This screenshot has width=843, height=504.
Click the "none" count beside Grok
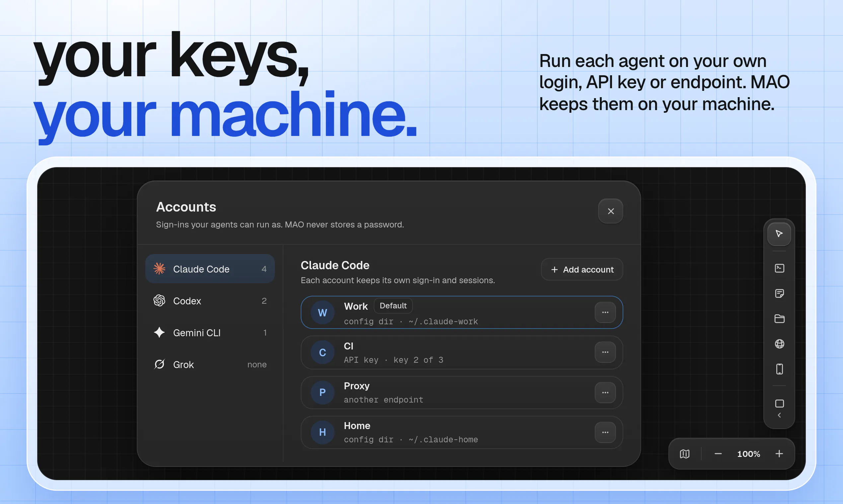257,364
